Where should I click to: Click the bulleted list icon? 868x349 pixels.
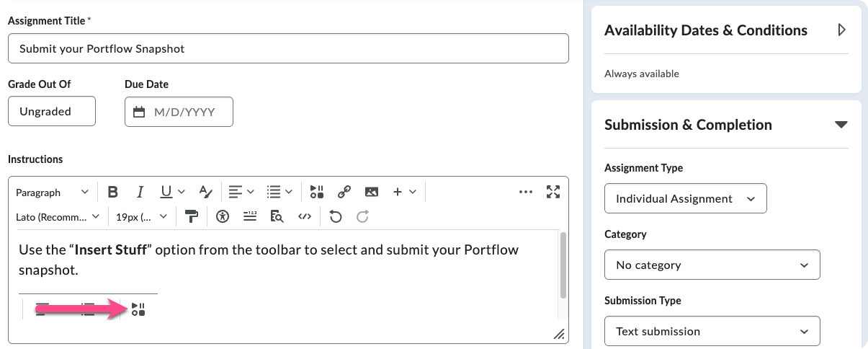tap(274, 192)
